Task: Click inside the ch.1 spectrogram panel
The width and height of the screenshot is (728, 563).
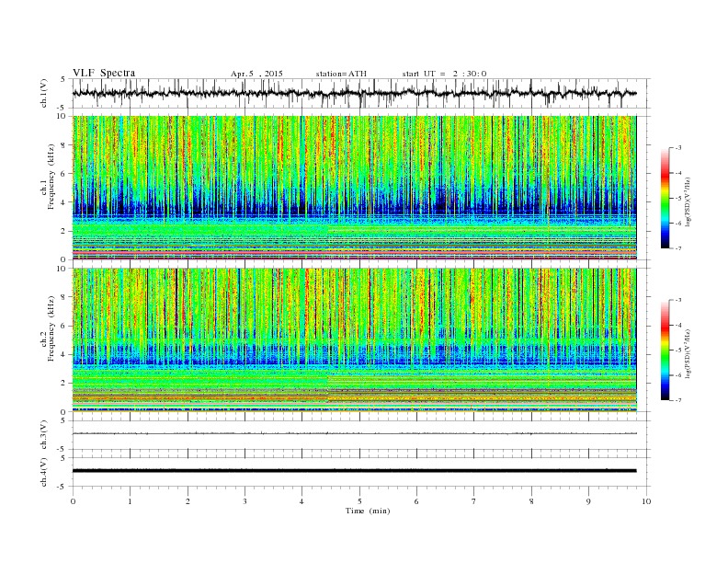Action: click(x=354, y=188)
